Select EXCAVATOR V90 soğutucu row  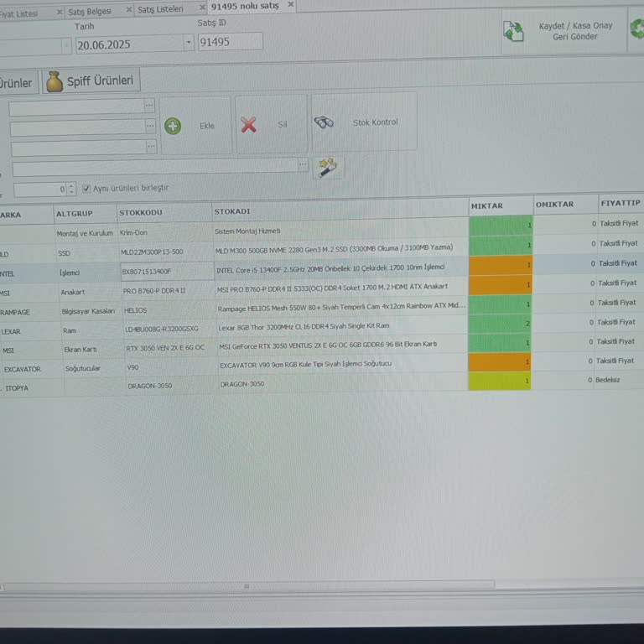tap(322, 365)
